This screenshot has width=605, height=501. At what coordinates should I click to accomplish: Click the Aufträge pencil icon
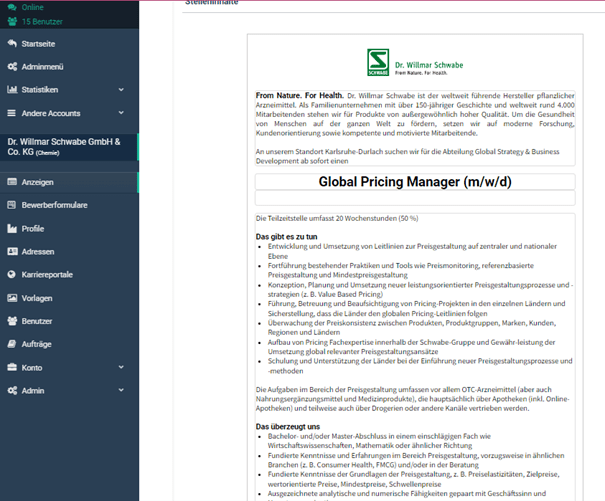pos(12,344)
